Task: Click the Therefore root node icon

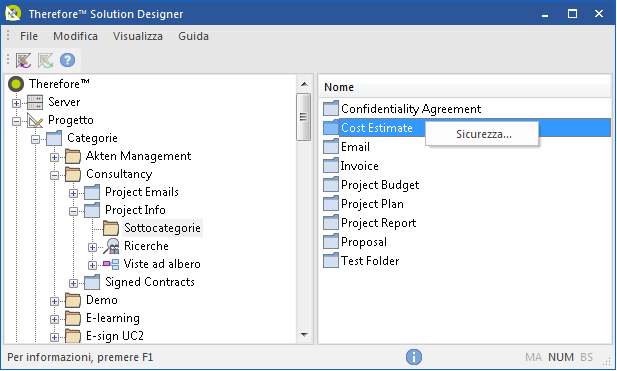Action: point(16,84)
